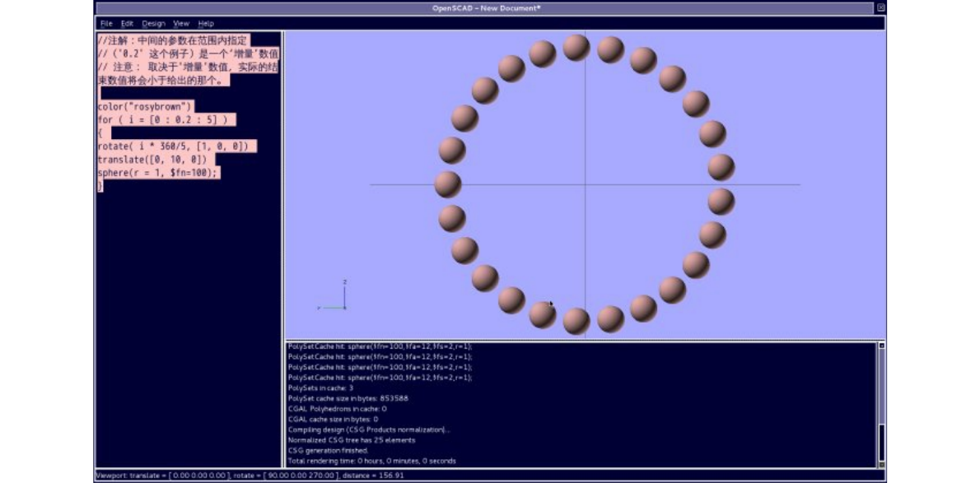Click the Viewport status bar text
This screenshot has width=980, height=483.
pos(250,476)
